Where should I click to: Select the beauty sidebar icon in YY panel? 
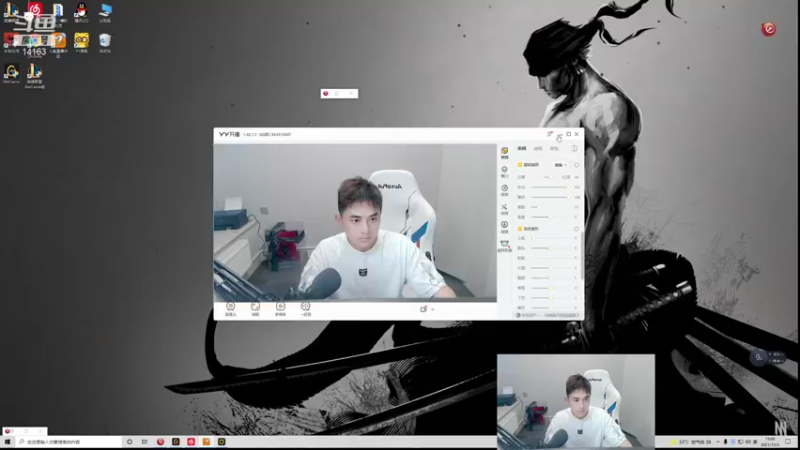coord(504,153)
